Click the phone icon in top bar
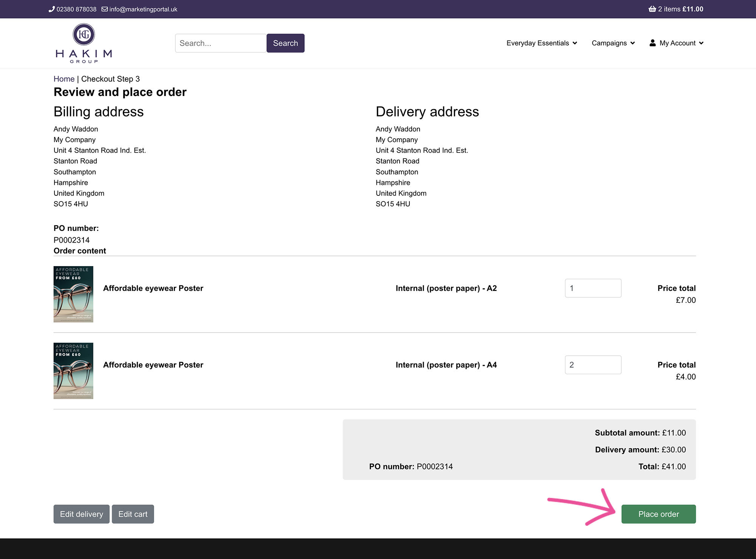756x559 pixels. pyautogui.click(x=52, y=9)
